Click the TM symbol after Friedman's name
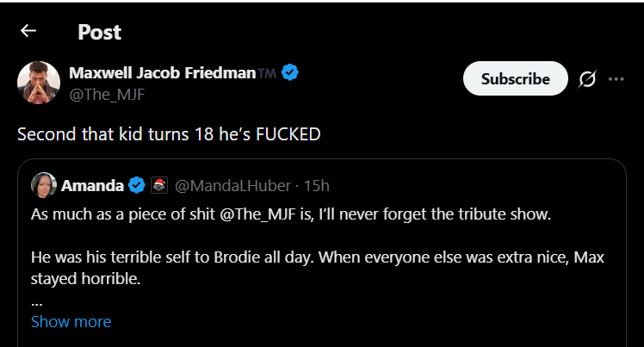 268,74
